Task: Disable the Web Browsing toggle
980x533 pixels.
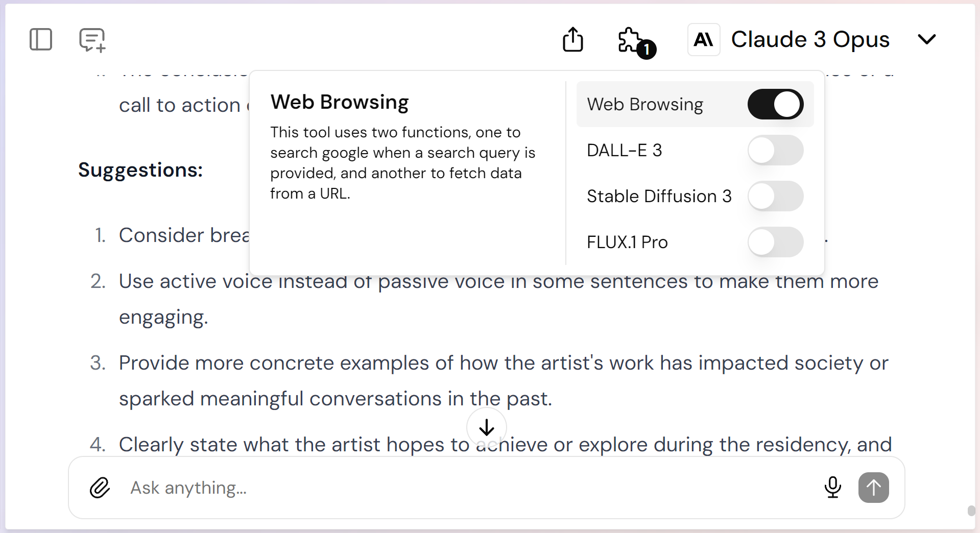Action: (x=775, y=104)
